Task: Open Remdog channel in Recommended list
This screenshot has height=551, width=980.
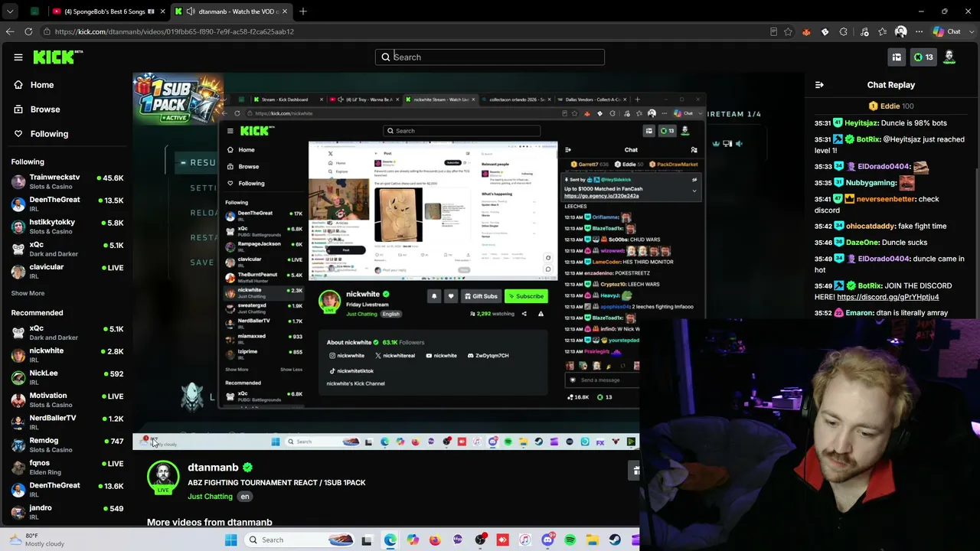Action: click(67, 445)
